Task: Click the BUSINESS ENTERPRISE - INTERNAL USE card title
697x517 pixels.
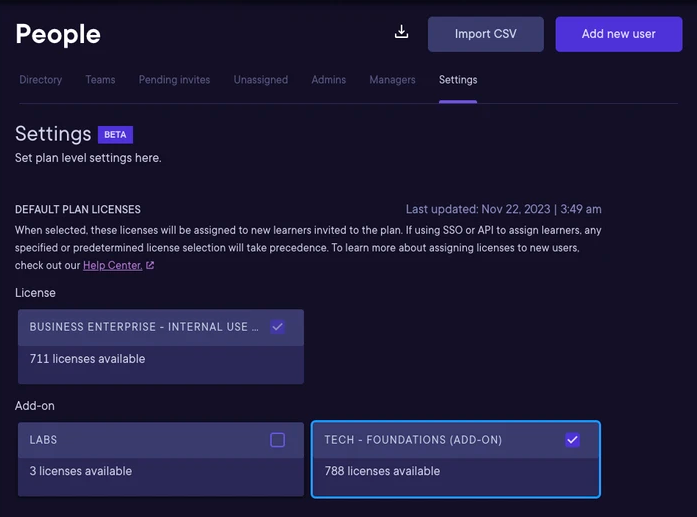Action: tap(144, 327)
